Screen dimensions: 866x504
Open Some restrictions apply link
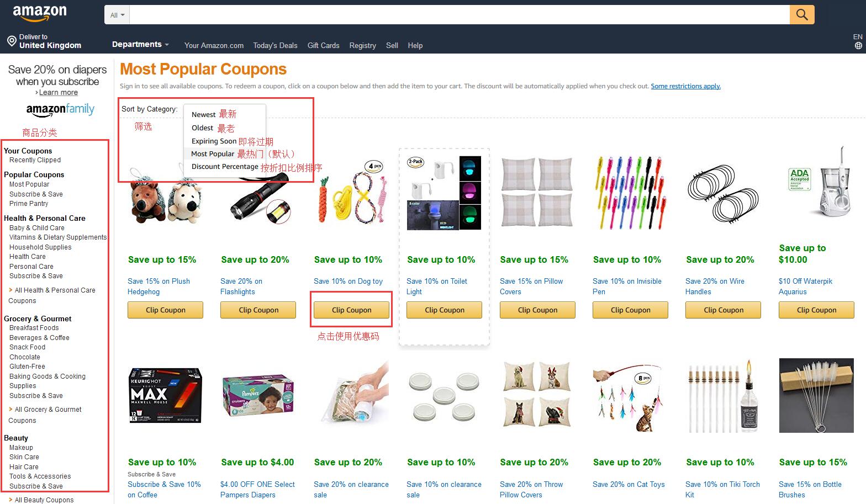685,86
